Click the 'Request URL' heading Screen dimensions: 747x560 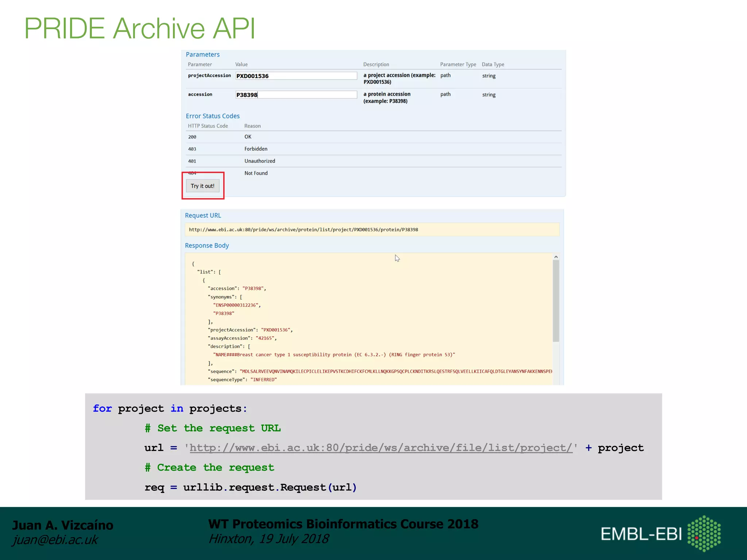(x=203, y=215)
